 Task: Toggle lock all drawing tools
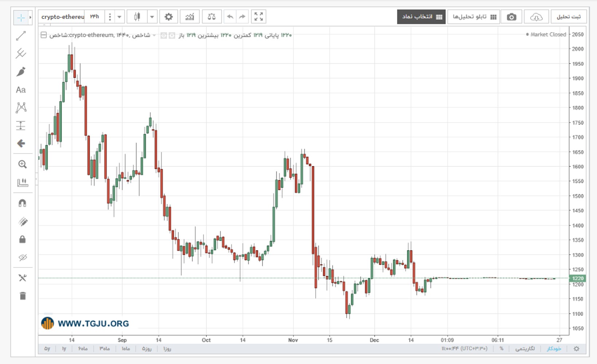click(22, 239)
